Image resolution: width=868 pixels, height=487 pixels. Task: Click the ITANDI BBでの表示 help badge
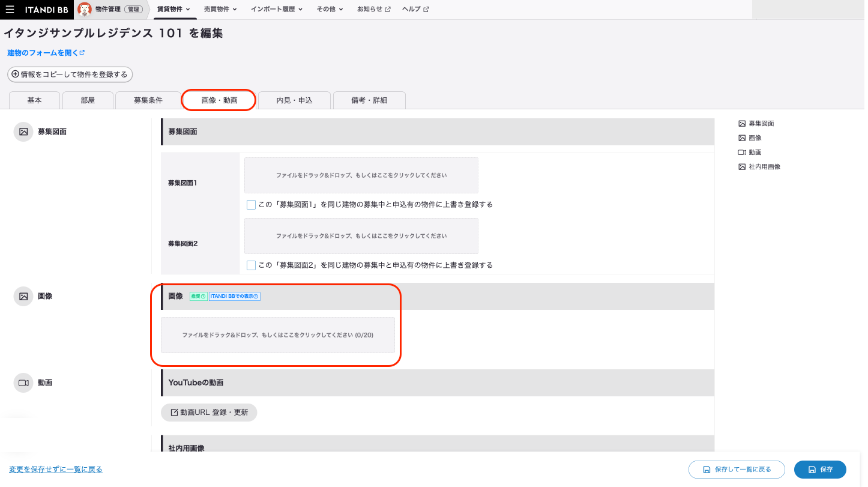pos(234,297)
